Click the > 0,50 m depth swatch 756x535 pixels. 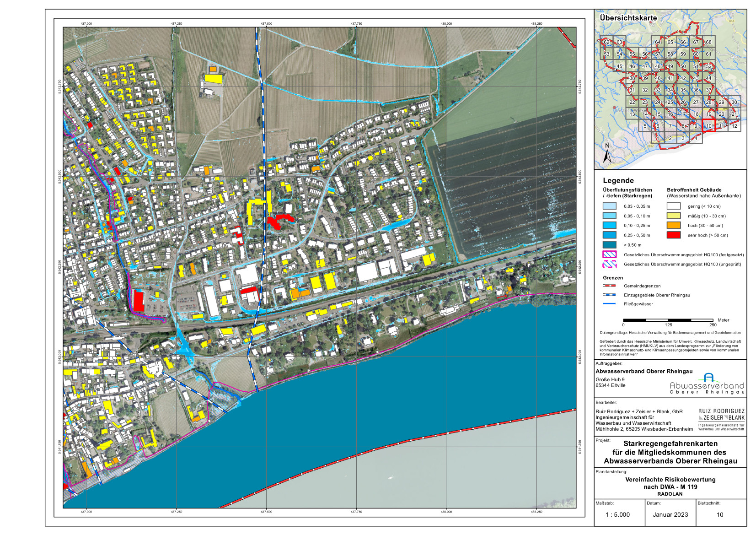pyautogui.click(x=609, y=245)
